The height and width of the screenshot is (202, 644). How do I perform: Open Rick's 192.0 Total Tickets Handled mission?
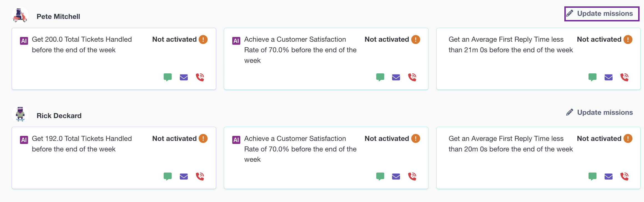[x=114, y=158]
